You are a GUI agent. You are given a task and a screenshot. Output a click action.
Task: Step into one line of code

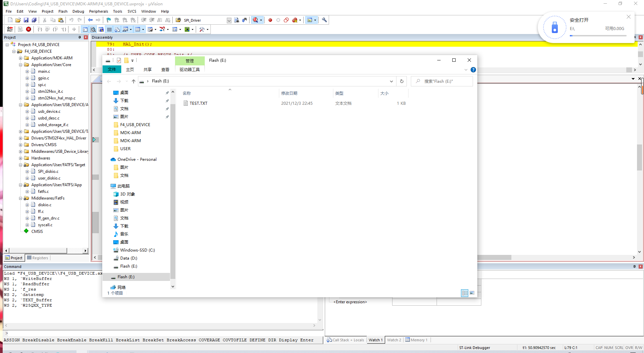pyautogui.click(x=40, y=29)
